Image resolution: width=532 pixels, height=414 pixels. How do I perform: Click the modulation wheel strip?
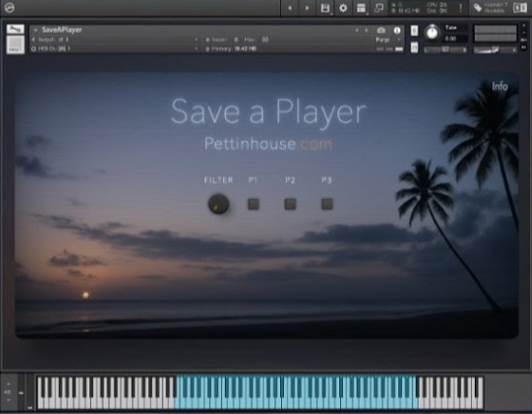point(30,392)
